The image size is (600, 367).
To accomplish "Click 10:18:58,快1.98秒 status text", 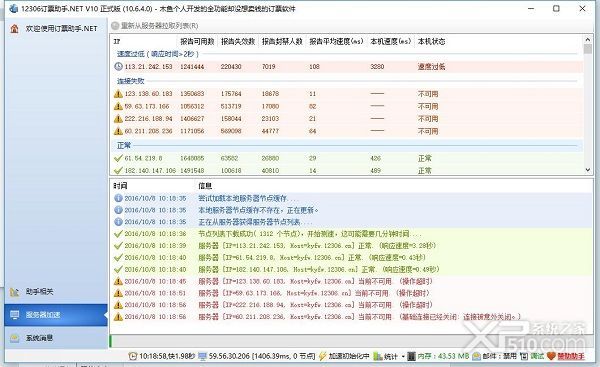I will [x=167, y=356].
